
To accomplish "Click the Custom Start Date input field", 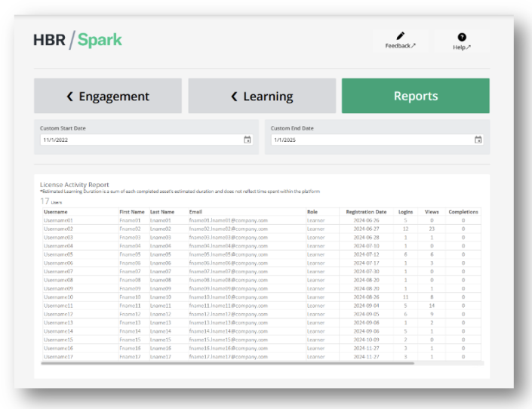I will [140, 140].
